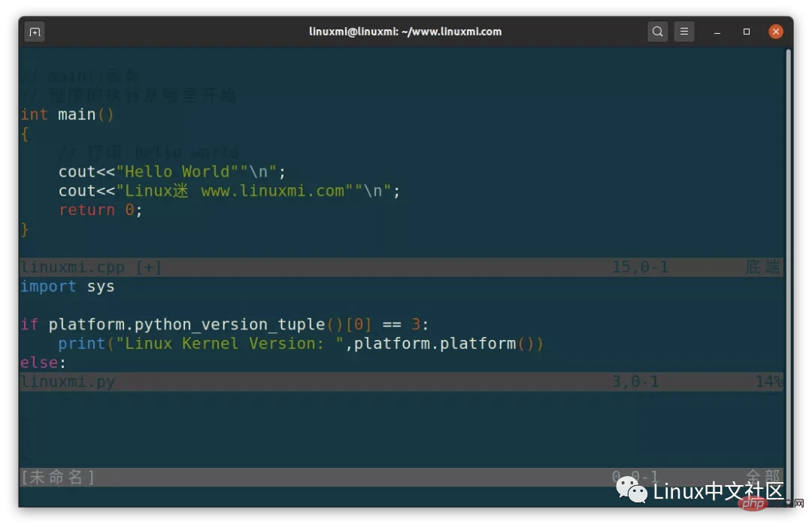This screenshot has height=528, width=812.
Task: Click the linuxmi.cpp [+] status line
Action: click(401, 267)
